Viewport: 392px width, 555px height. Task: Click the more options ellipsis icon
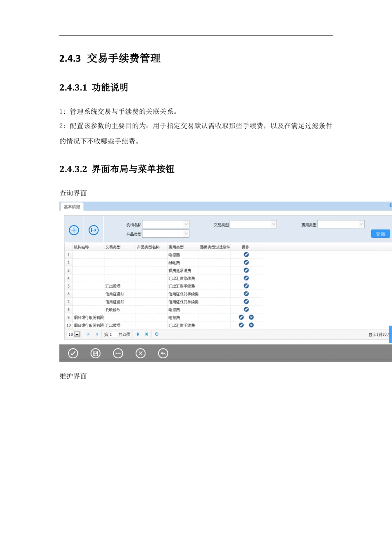pos(118,353)
